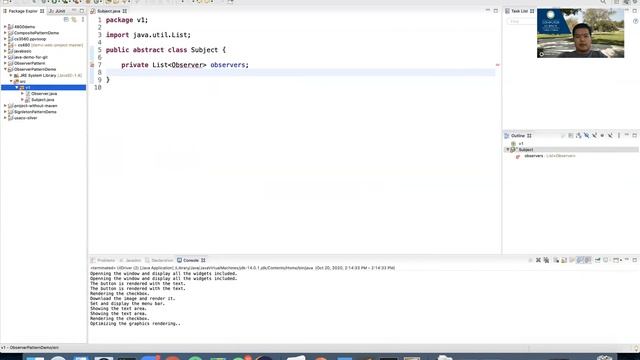Click the 'Subject' class name in editor
640x360 pixels.
[204, 50]
